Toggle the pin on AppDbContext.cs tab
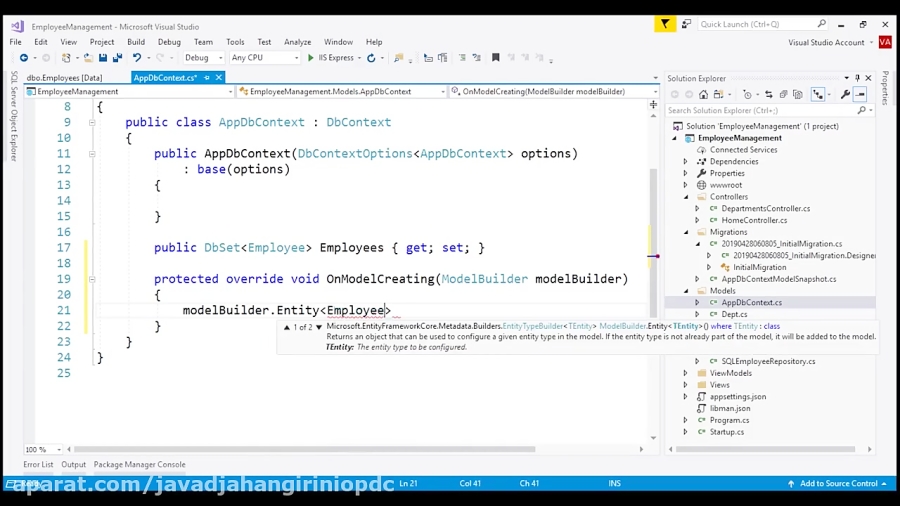Image resolution: width=900 pixels, height=506 pixels. coord(207,77)
